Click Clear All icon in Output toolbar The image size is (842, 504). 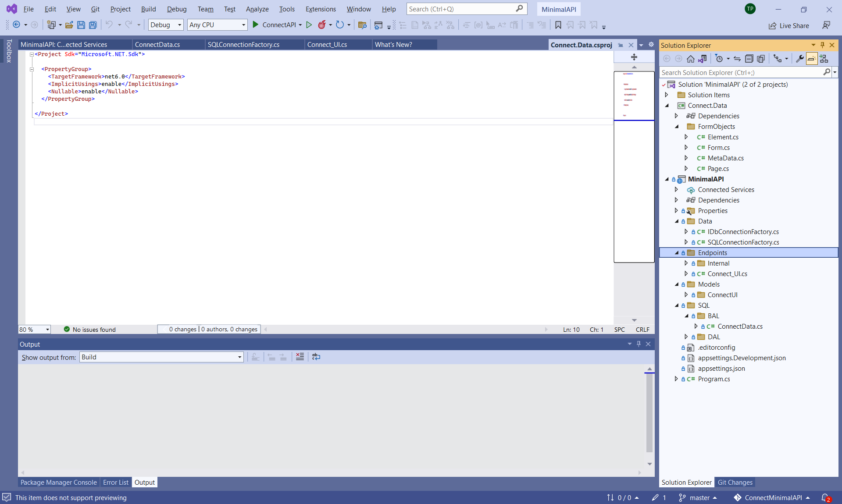(300, 357)
